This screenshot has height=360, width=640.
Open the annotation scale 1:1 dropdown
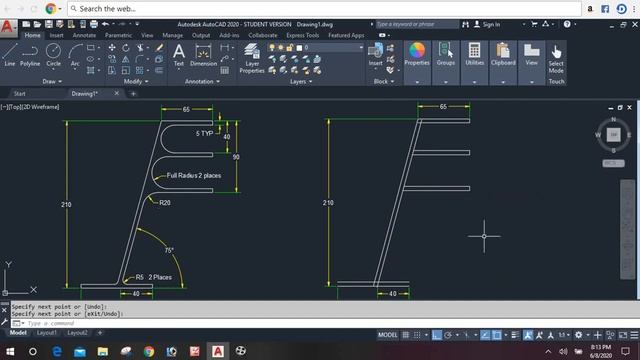coord(564,335)
